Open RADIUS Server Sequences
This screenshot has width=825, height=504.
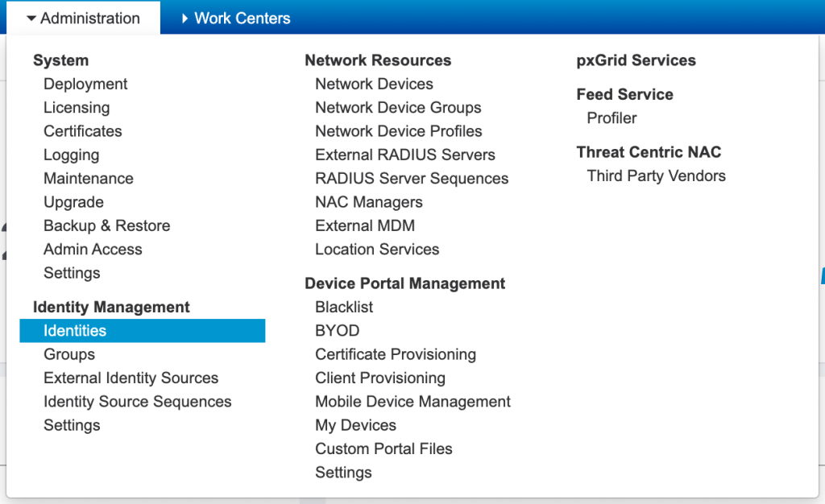click(412, 179)
